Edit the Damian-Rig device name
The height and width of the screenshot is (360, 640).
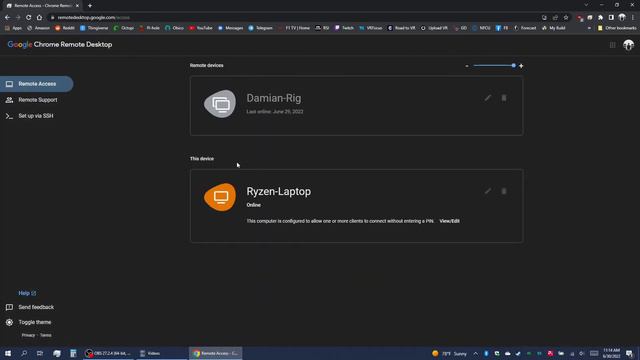click(488, 98)
